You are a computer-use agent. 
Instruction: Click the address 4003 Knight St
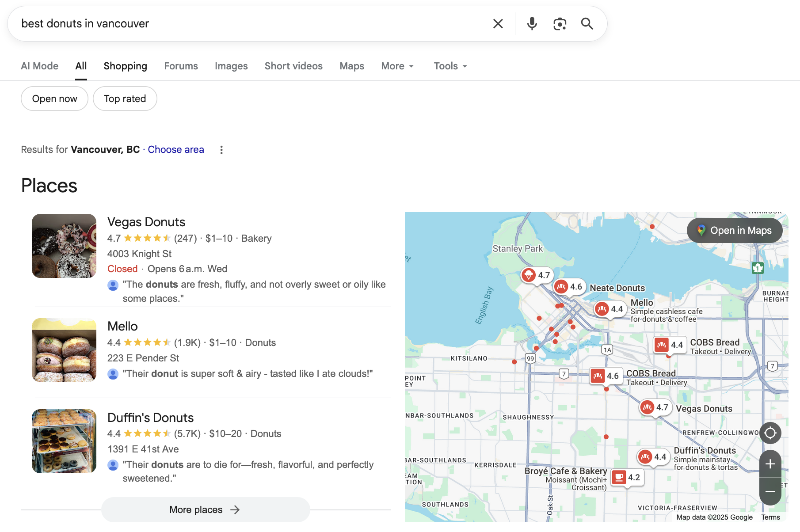(139, 254)
